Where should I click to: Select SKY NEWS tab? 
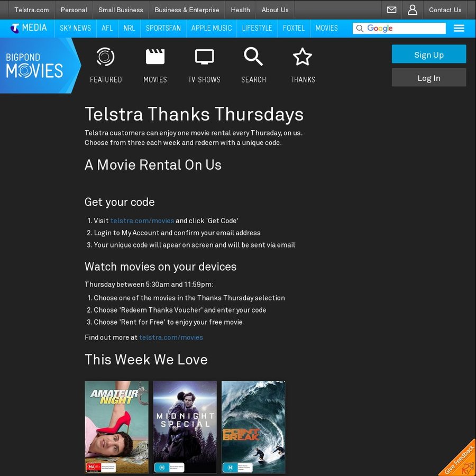(x=75, y=28)
